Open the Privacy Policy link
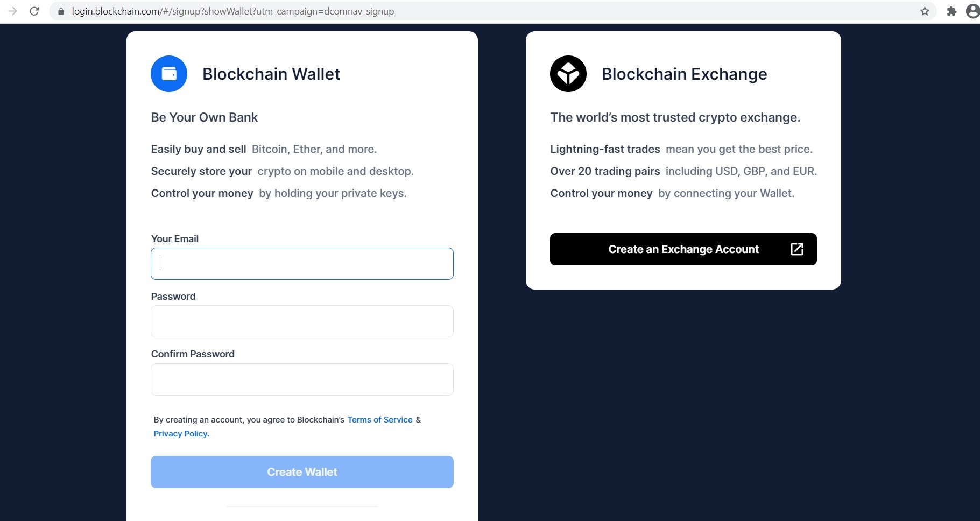The image size is (980, 521). point(180,434)
